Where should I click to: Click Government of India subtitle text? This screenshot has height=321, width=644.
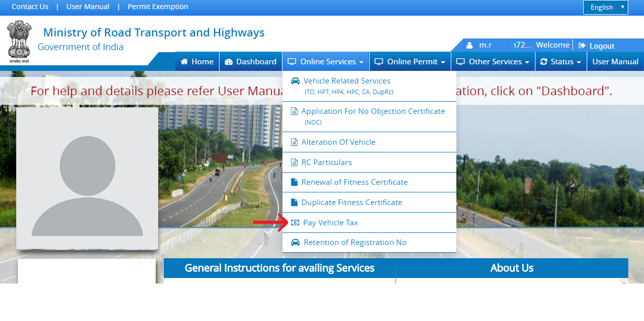point(81,47)
